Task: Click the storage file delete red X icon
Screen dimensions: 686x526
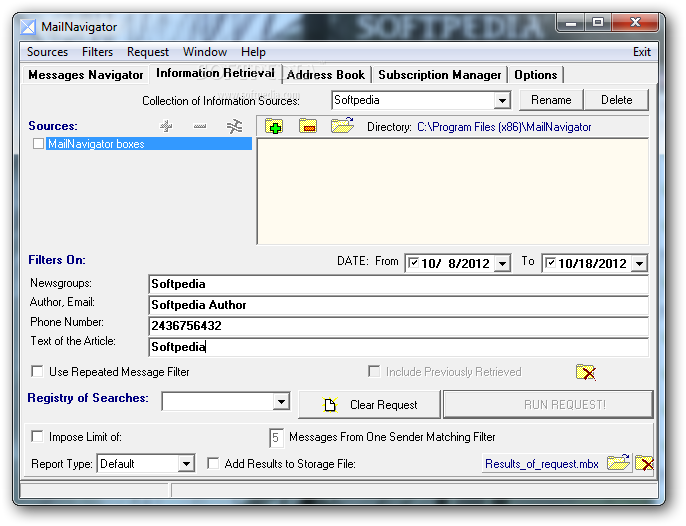Action: click(x=644, y=463)
